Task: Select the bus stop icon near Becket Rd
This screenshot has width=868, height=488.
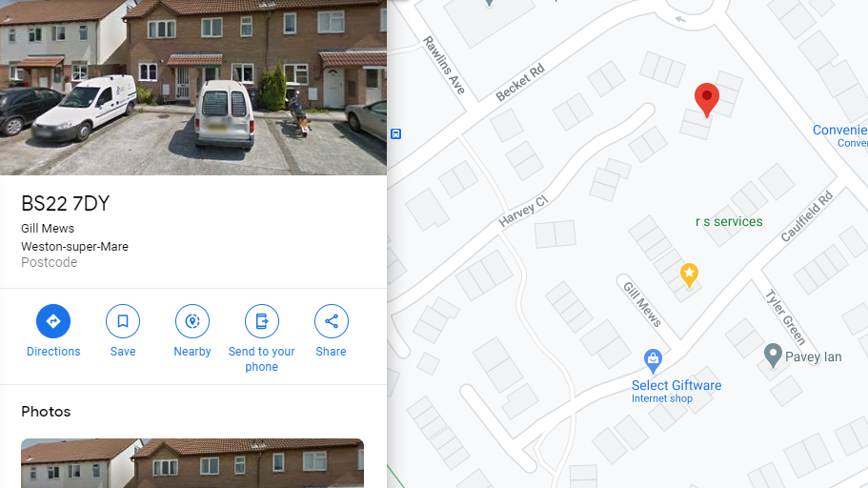Action: point(395,134)
